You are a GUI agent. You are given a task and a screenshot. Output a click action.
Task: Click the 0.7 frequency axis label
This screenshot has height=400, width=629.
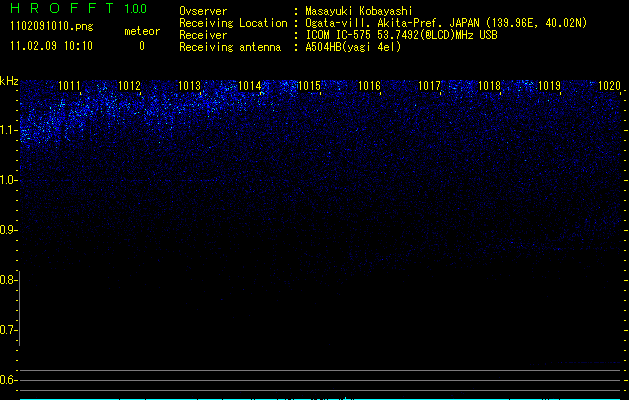click(8, 330)
